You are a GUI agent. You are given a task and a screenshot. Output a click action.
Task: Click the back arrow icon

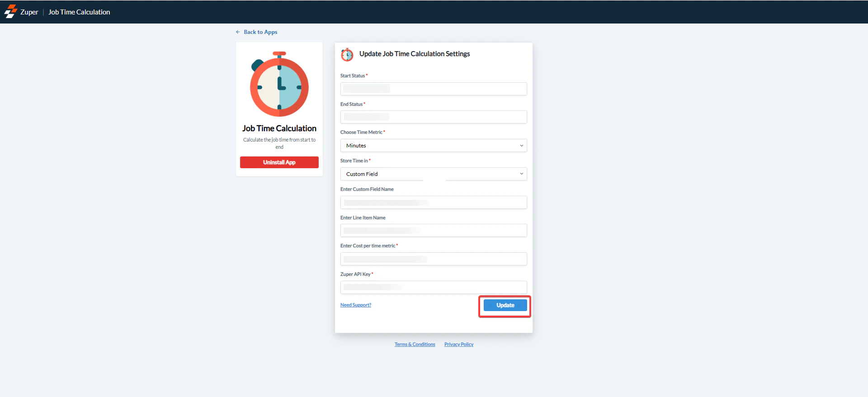238,32
